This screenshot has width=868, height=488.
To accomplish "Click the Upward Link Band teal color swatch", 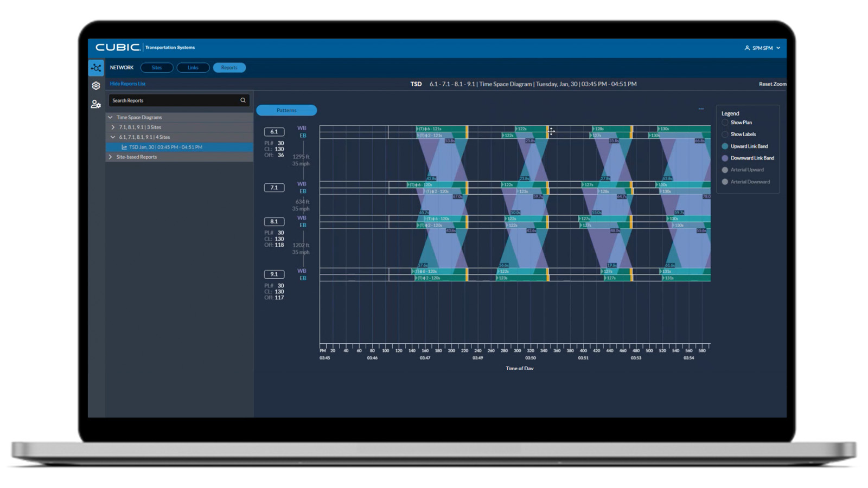I will coord(725,146).
